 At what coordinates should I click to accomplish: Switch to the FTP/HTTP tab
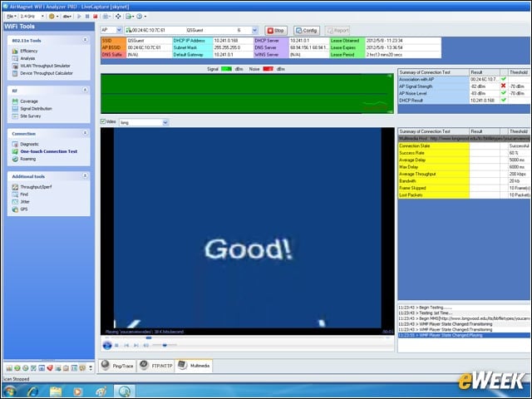click(156, 366)
